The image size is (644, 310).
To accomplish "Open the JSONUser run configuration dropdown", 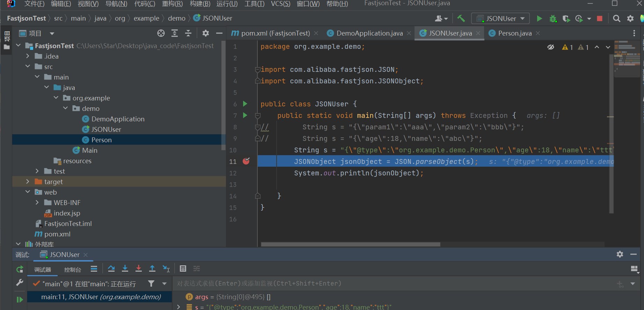I will tap(500, 18).
